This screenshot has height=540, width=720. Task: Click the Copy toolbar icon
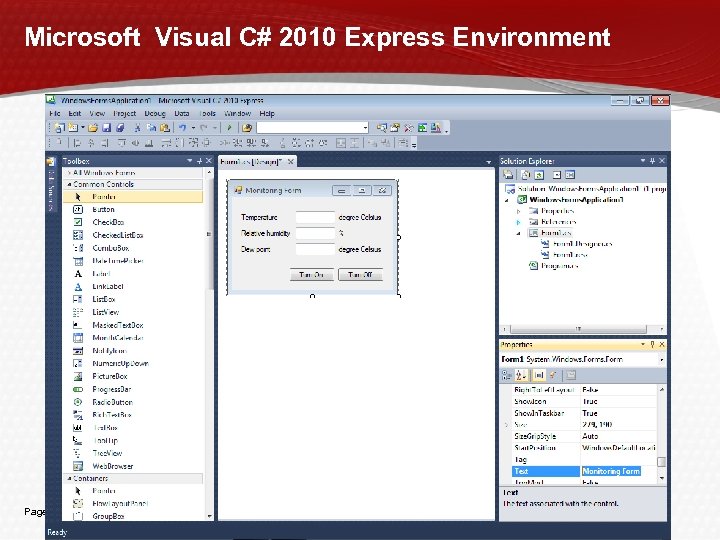click(x=151, y=128)
